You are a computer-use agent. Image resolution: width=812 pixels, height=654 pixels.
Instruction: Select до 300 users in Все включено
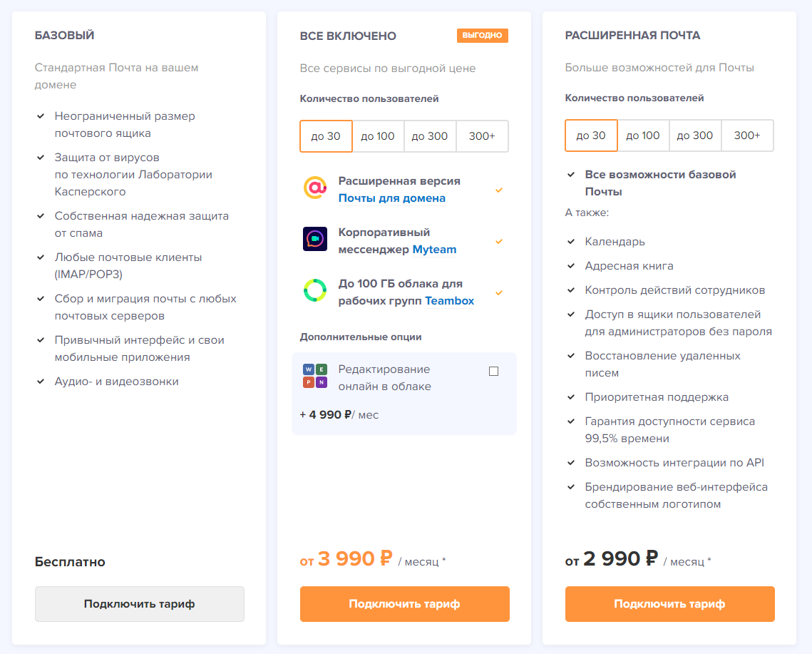pyautogui.click(x=430, y=136)
